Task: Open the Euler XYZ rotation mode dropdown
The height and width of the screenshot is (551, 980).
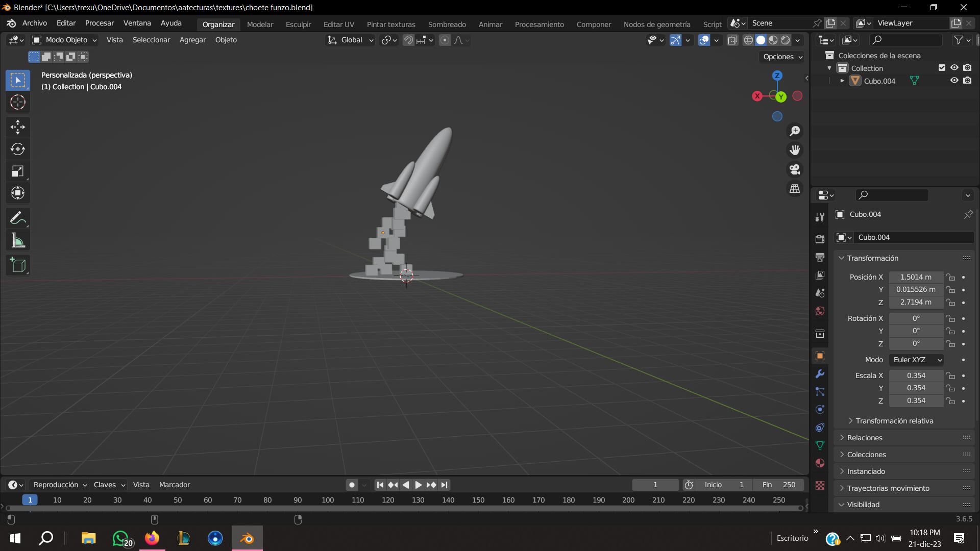Action: (x=916, y=360)
